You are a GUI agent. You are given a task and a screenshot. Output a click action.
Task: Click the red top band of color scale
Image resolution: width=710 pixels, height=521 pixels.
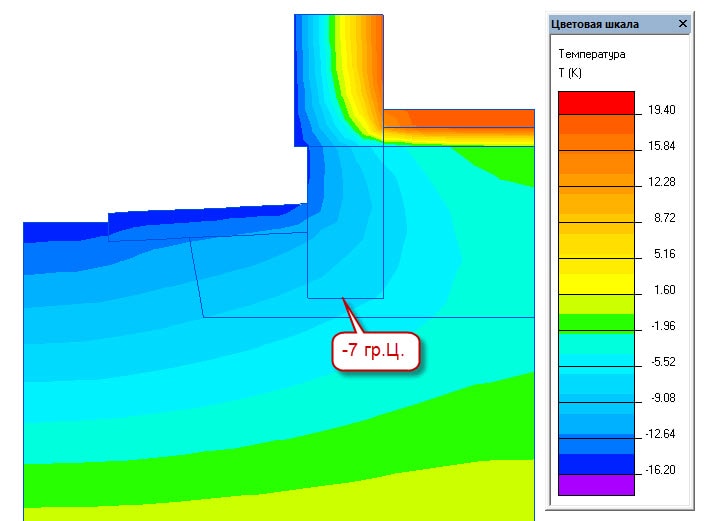coord(596,101)
